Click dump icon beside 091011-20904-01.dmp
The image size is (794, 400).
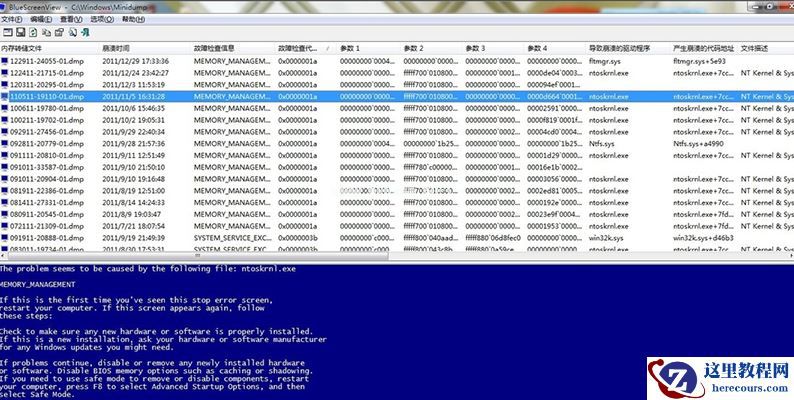point(5,179)
